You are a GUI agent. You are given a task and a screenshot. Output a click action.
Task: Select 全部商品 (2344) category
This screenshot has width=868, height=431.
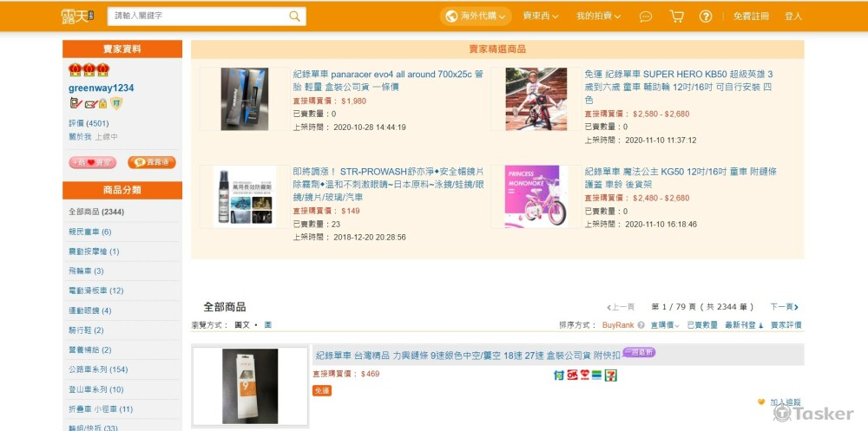[96, 212]
